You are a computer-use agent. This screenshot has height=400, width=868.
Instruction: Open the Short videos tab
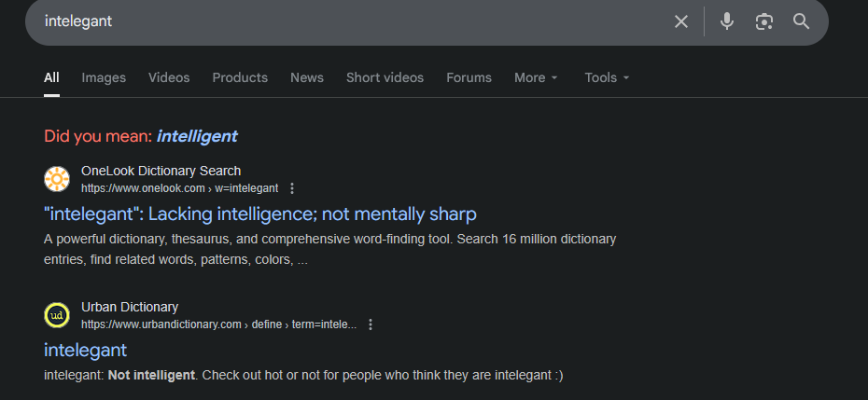click(x=385, y=78)
